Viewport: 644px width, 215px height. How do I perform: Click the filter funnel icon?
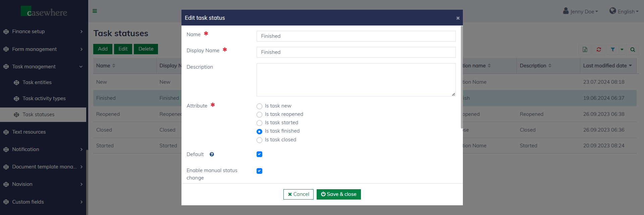612,50
